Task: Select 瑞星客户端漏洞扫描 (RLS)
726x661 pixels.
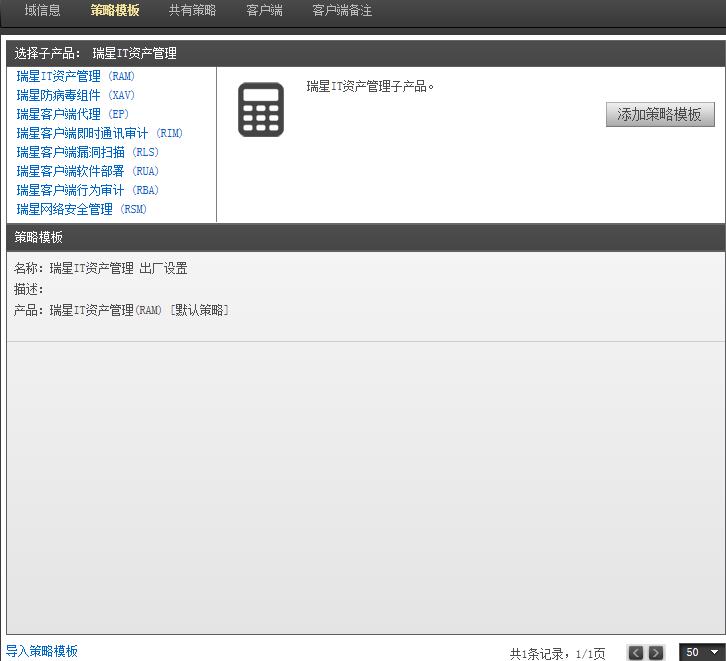Action: [88, 152]
